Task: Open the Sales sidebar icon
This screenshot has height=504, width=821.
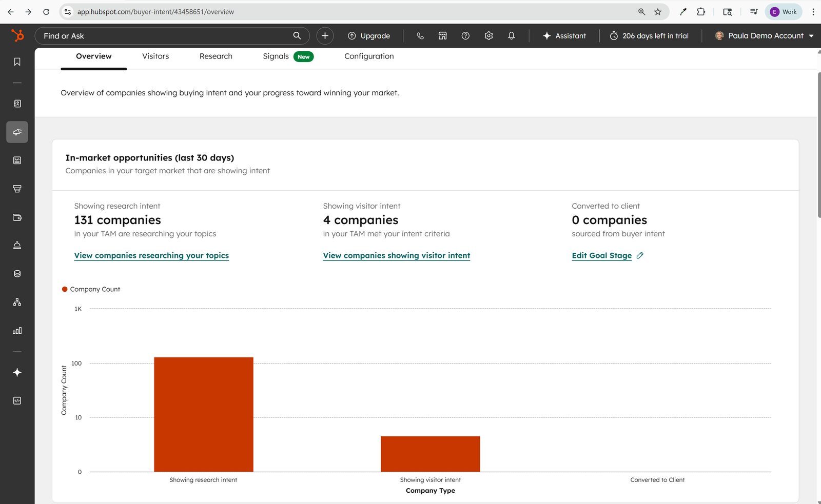Action: tap(17, 189)
